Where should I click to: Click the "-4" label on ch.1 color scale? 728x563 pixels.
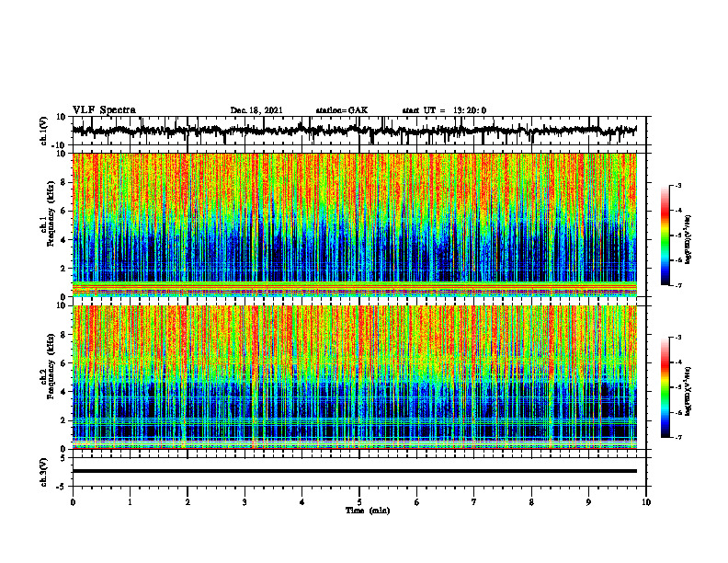click(x=678, y=211)
